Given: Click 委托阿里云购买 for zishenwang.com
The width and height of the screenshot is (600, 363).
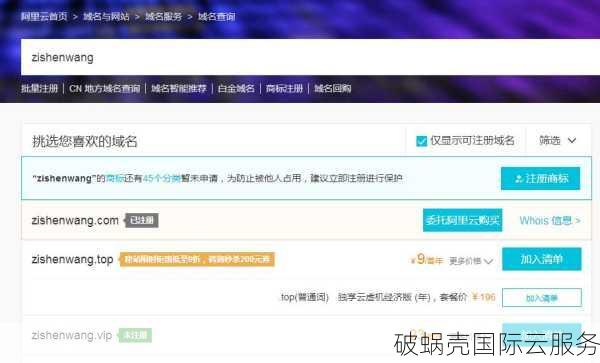Looking at the screenshot, I should tap(462, 220).
